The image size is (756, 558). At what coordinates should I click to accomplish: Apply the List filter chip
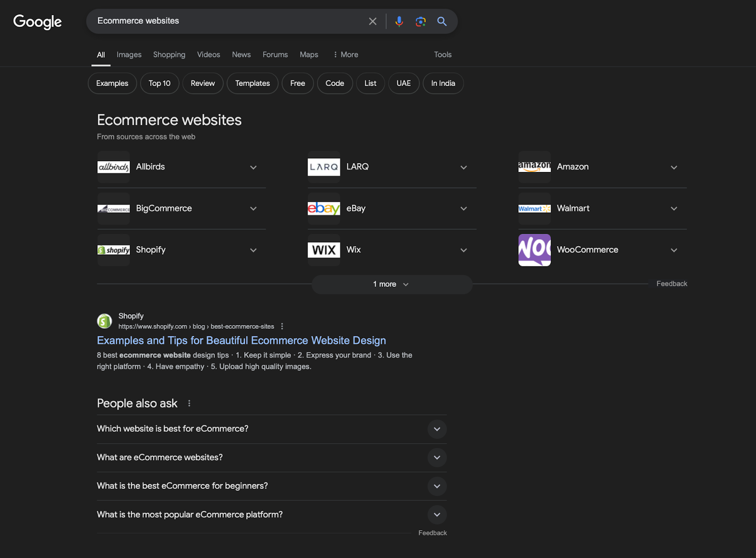pyautogui.click(x=370, y=84)
